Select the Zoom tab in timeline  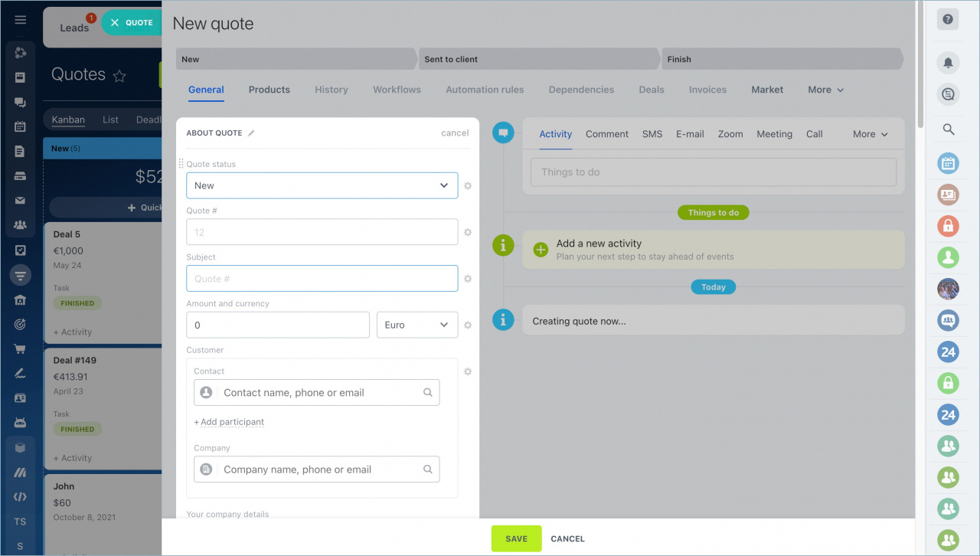point(730,134)
